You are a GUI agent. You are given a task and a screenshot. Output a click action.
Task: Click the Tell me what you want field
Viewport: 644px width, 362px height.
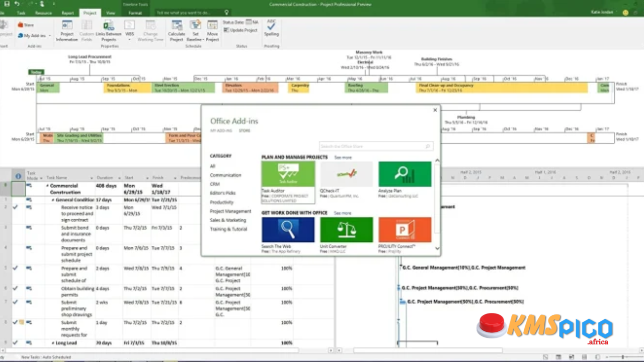coord(189,13)
